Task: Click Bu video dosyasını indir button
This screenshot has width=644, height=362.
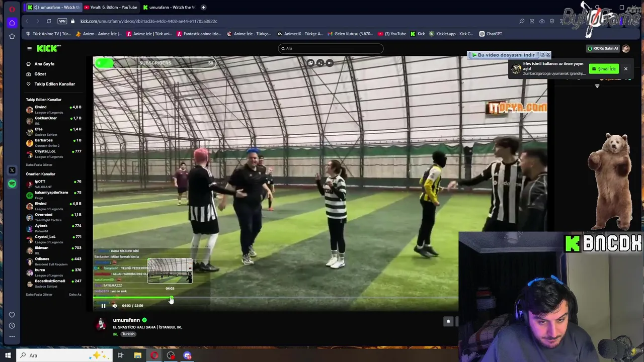Action: click(x=503, y=55)
